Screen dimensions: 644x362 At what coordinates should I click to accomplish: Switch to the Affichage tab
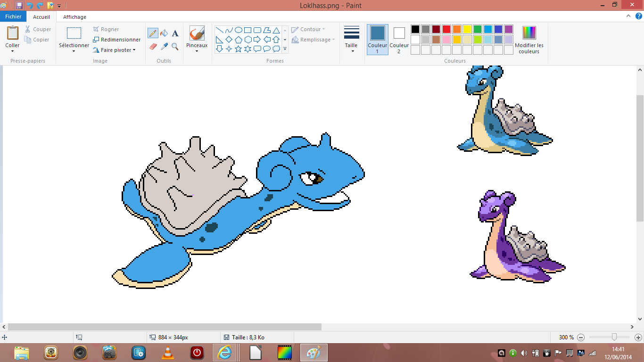pyautogui.click(x=74, y=17)
